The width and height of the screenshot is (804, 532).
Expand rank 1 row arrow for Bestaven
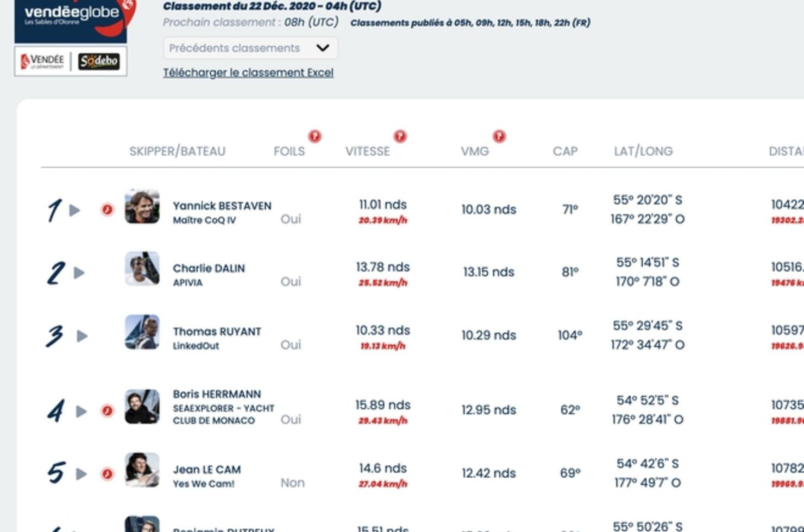click(75, 210)
